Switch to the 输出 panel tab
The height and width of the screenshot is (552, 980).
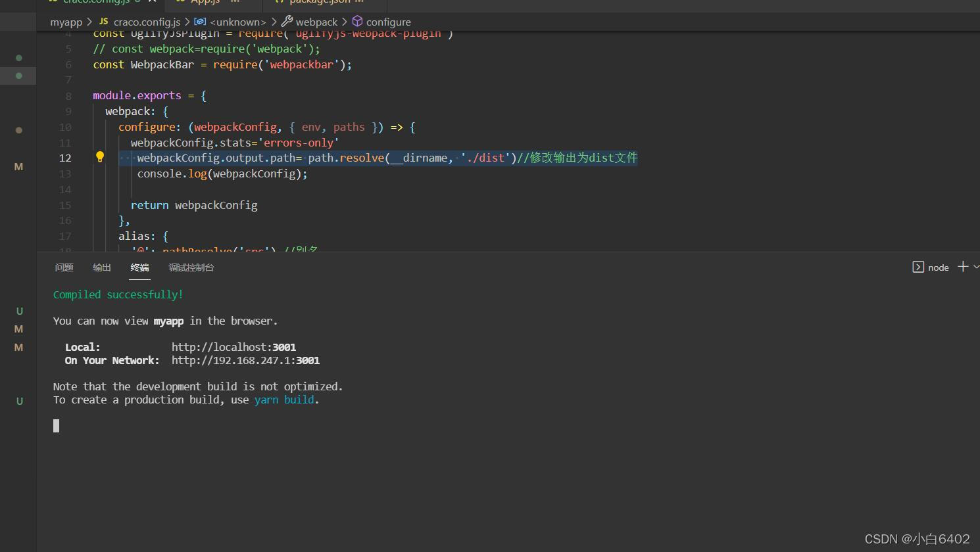click(102, 267)
